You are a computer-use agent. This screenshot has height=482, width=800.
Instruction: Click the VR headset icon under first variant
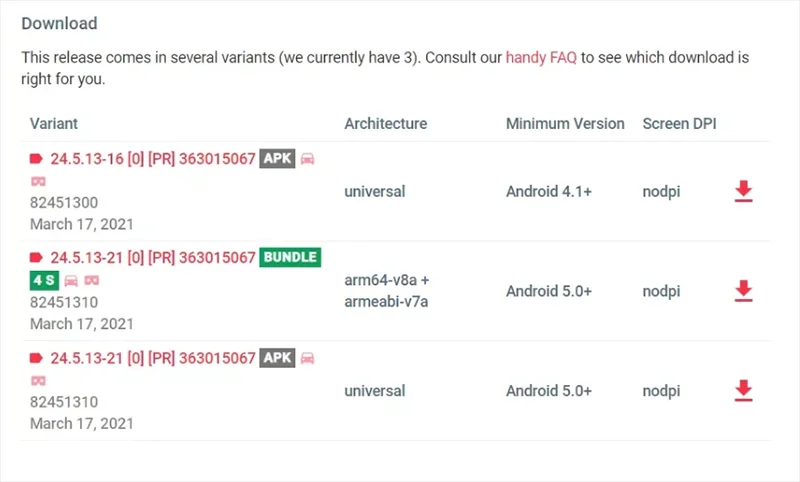(38, 181)
